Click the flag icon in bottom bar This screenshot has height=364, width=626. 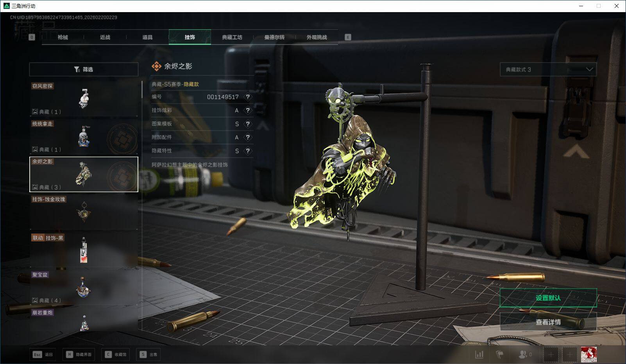(x=500, y=354)
